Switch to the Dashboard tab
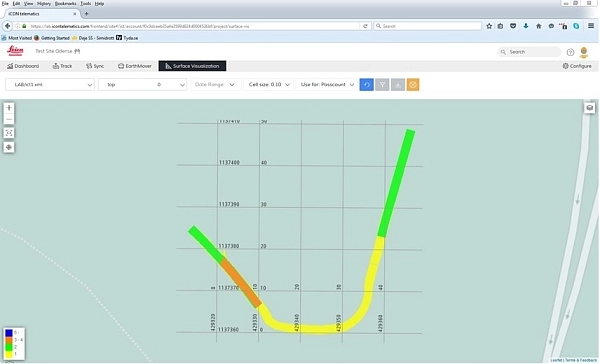 pyautogui.click(x=23, y=66)
